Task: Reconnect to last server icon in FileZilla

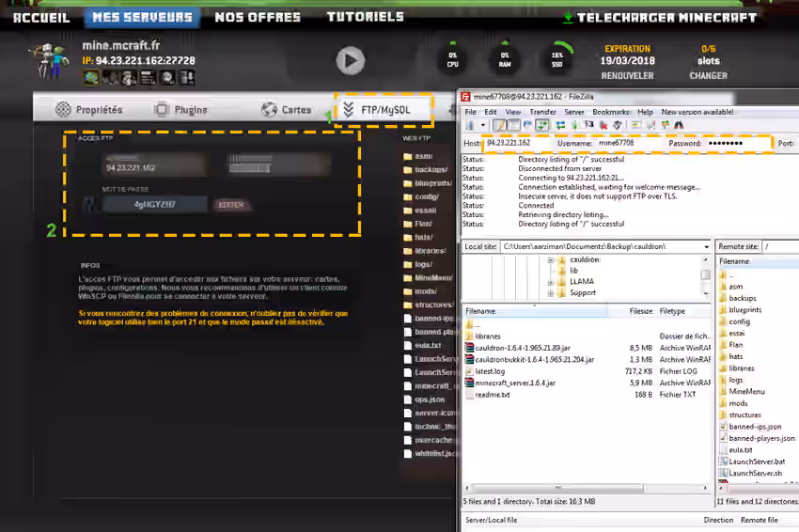Action: point(617,125)
